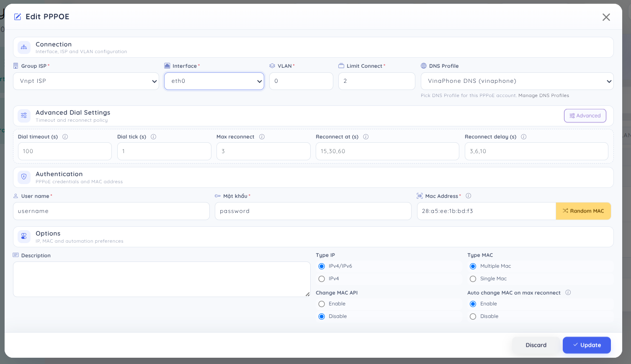Image resolution: width=631 pixels, height=364 pixels.
Task: Click the Description label icon
Action: [16, 255]
